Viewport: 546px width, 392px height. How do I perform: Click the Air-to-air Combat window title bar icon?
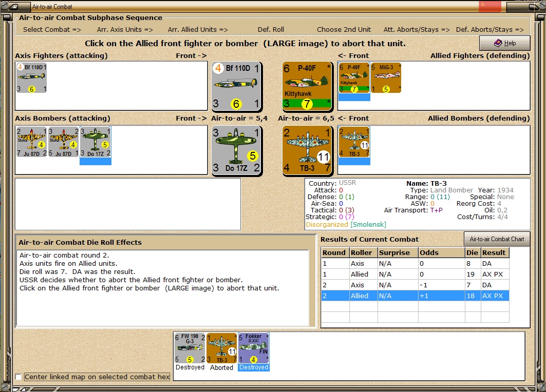(x=13, y=6)
